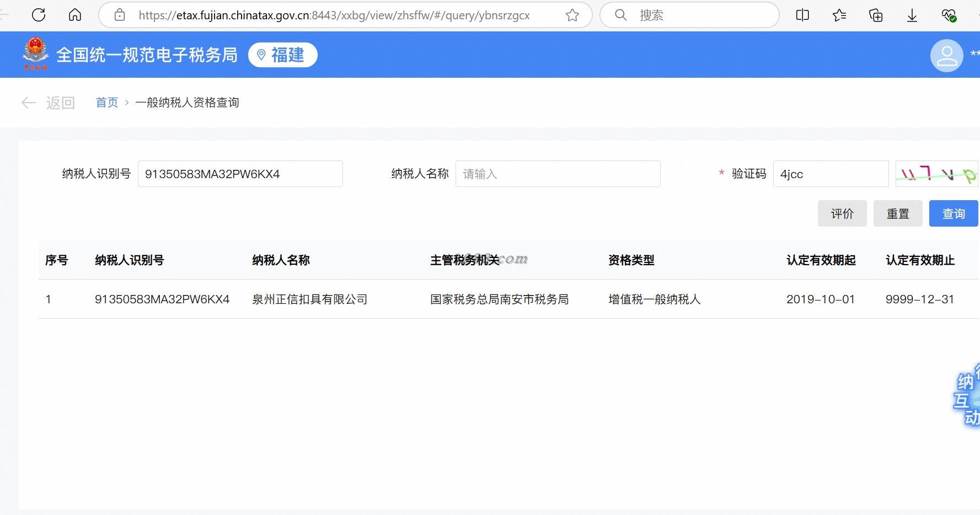This screenshot has width=980, height=515.
Task: Click the 认定有效期止 column header
Action: [x=920, y=260]
